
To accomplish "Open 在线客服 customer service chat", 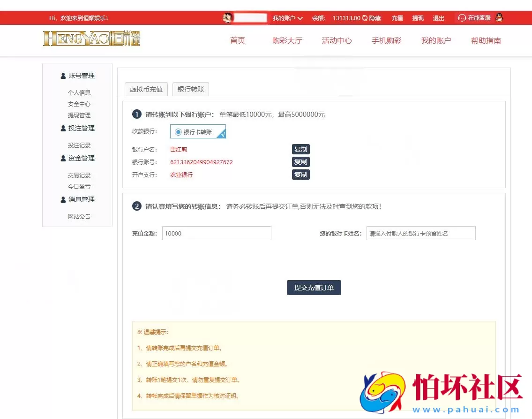I will coord(477,18).
